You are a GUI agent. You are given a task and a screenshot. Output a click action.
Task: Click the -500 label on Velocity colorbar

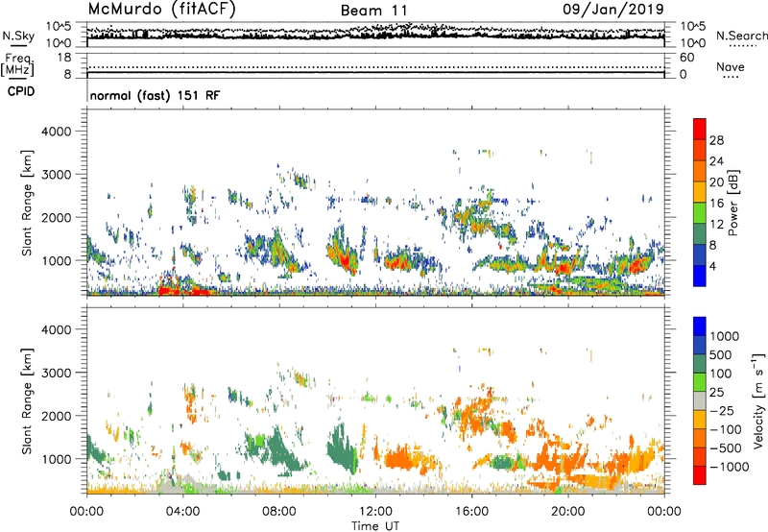point(726,448)
